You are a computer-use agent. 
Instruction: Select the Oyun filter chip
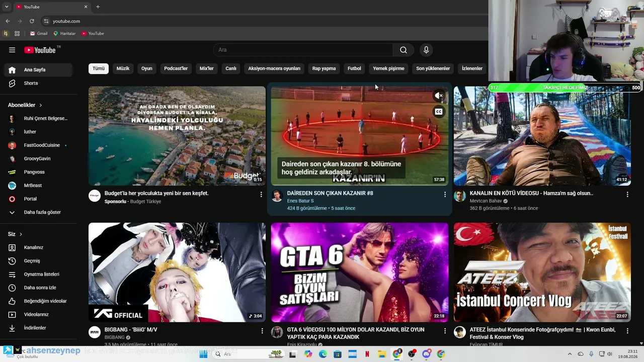click(147, 68)
